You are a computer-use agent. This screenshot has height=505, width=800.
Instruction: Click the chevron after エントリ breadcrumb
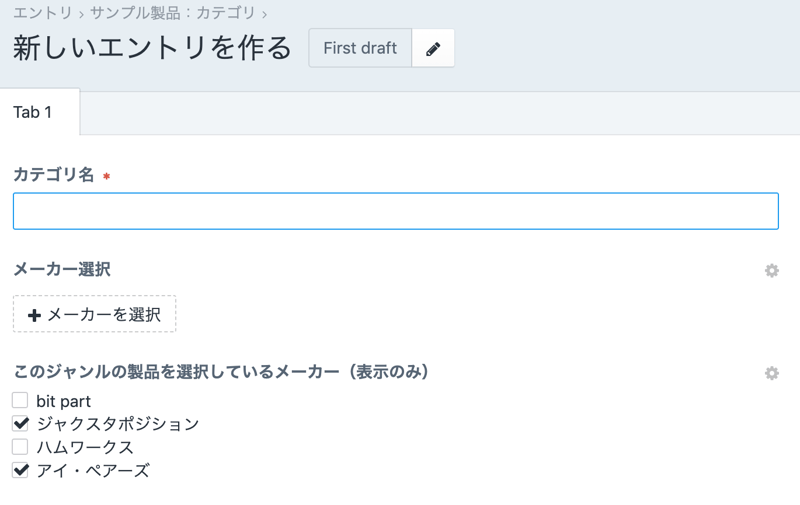pyautogui.click(x=81, y=14)
